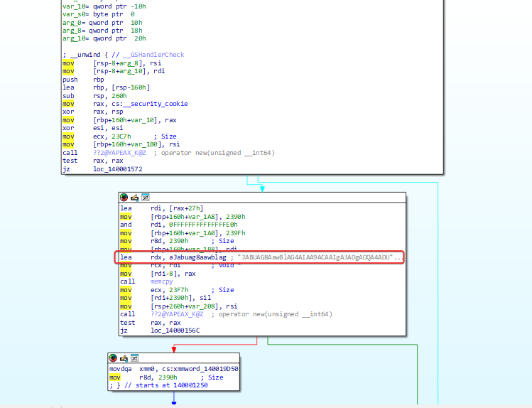Click the node color icon on the movdqa block

coord(113,358)
